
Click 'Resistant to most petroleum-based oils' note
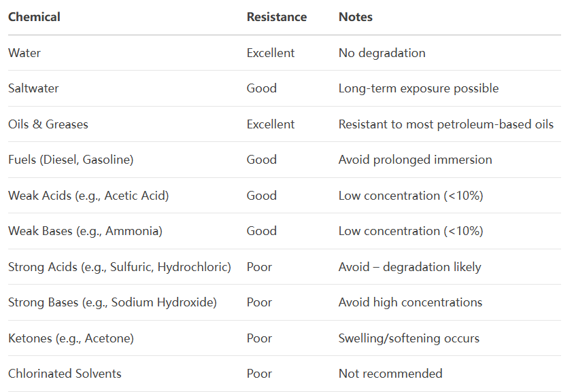445,124
